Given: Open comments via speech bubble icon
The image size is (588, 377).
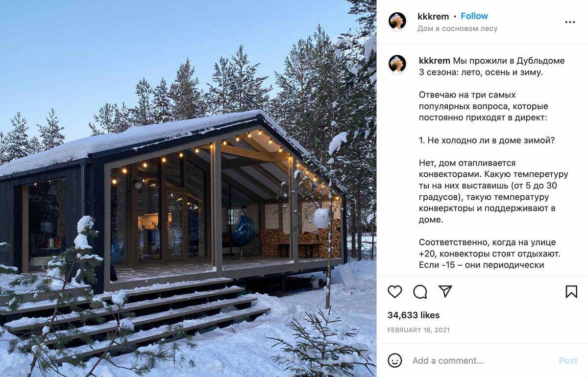Looking at the screenshot, I should pos(420,292).
